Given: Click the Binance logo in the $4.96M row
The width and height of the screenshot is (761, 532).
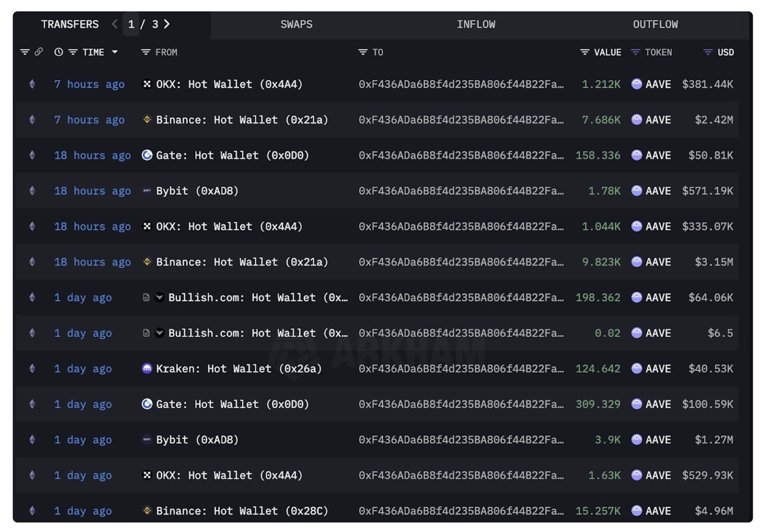Looking at the screenshot, I should tap(147, 511).
